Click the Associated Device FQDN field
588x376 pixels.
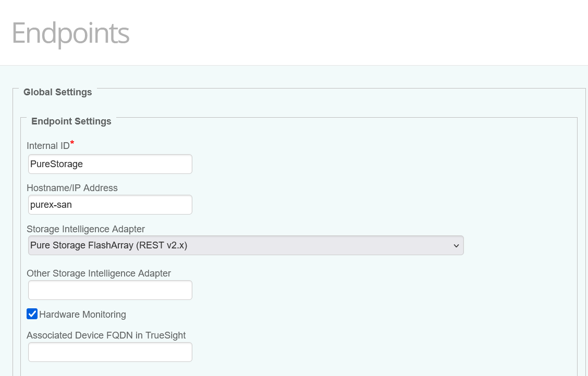click(109, 352)
